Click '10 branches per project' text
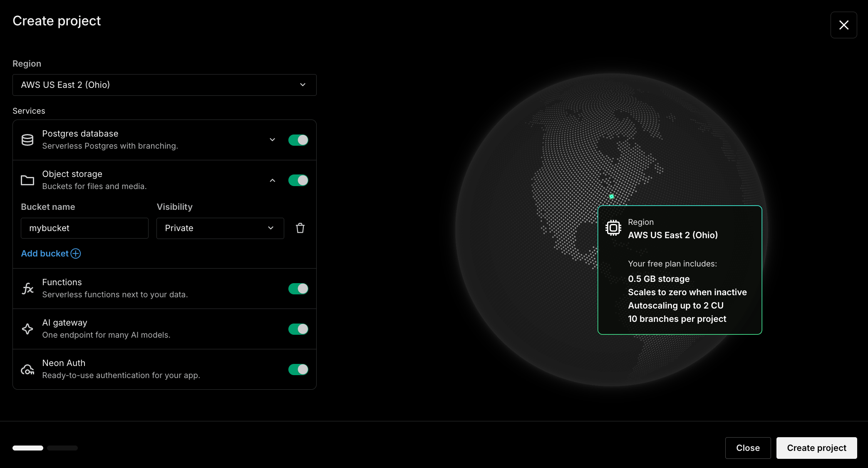The height and width of the screenshot is (468, 868). [677, 319]
